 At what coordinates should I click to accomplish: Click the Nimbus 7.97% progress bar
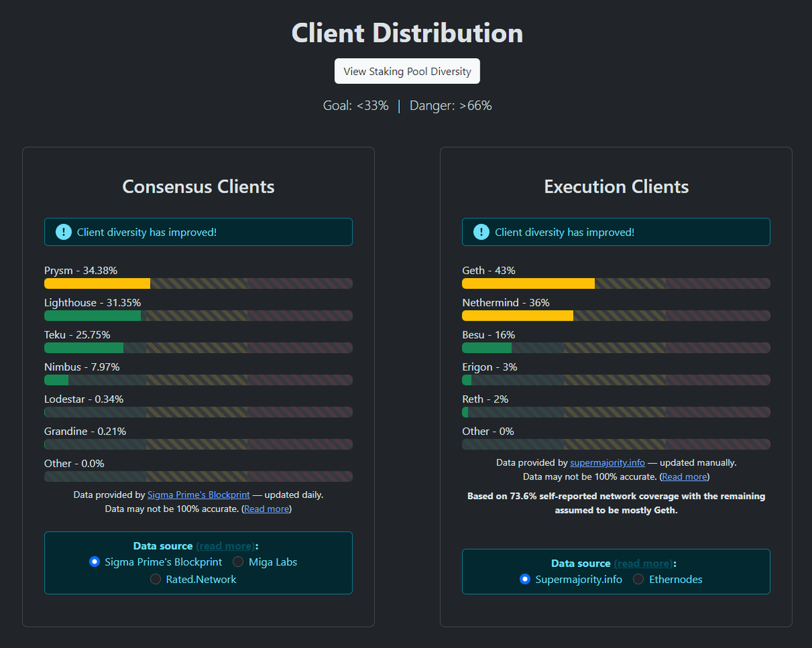(x=198, y=380)
